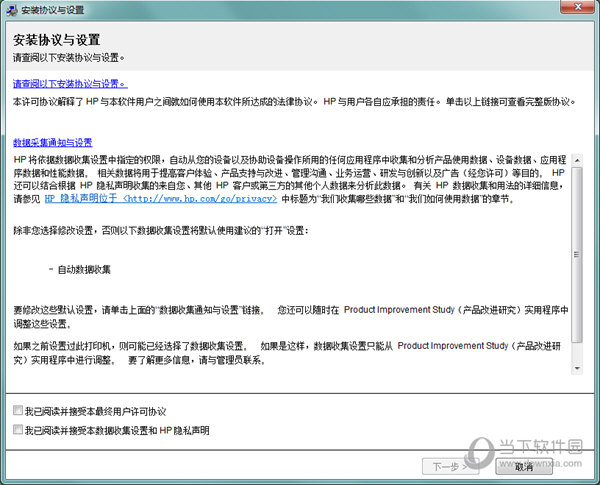This screenshot has height=485, width=600.
Task: Click the scrollbar down arrow in the text pane
Action: [x=577, y=368]
